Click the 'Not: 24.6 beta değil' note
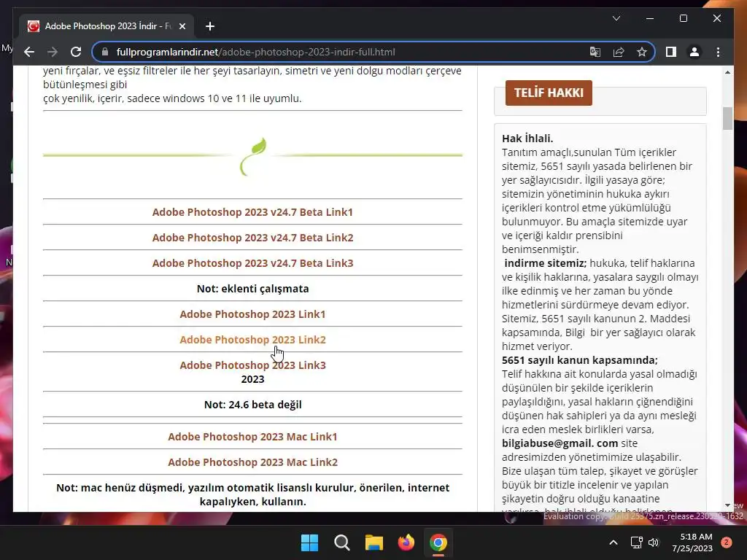The image size is (747, 560). (x=252, y=404)
